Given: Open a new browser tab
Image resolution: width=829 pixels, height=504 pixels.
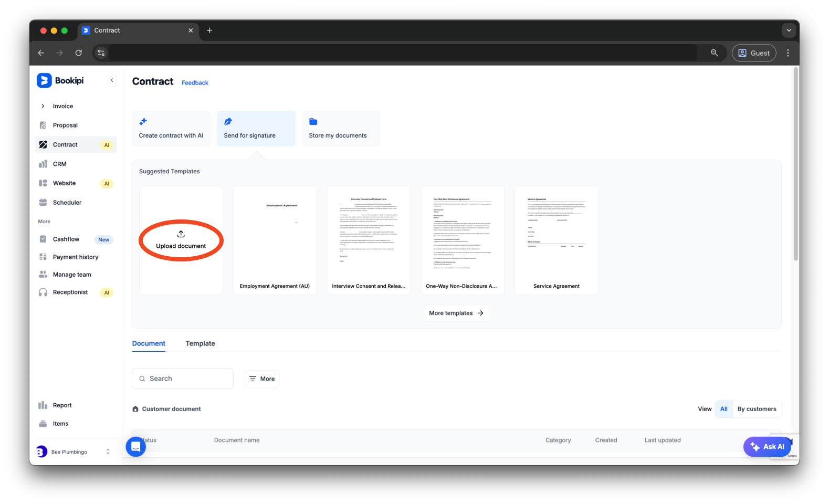Looking at the screenshot, I should click(209, 30).
